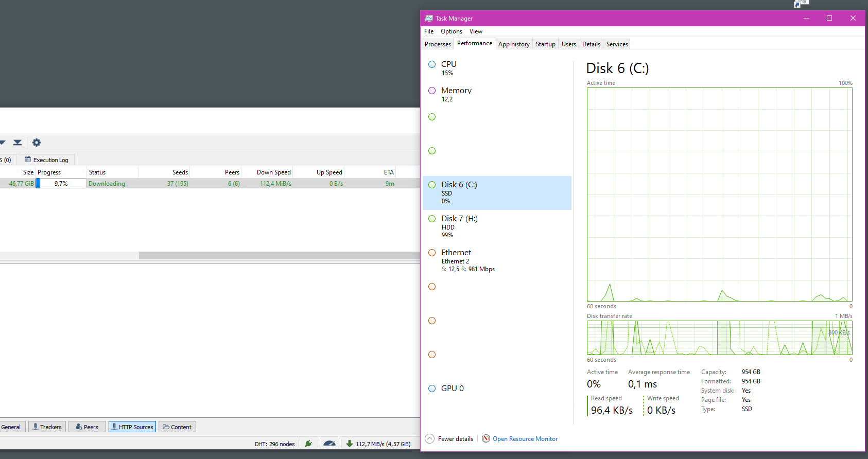Toggle the alternative speed limits speedometer icon

(329, 444)
